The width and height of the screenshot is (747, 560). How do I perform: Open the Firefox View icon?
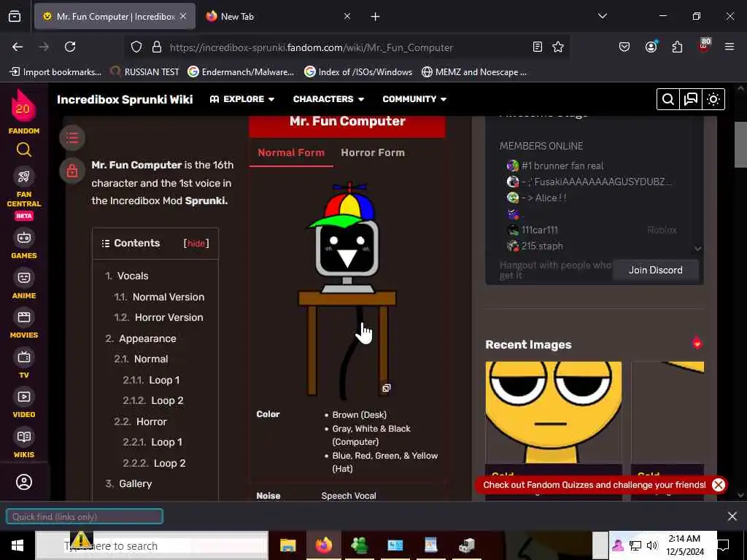[x=15, y=17]
